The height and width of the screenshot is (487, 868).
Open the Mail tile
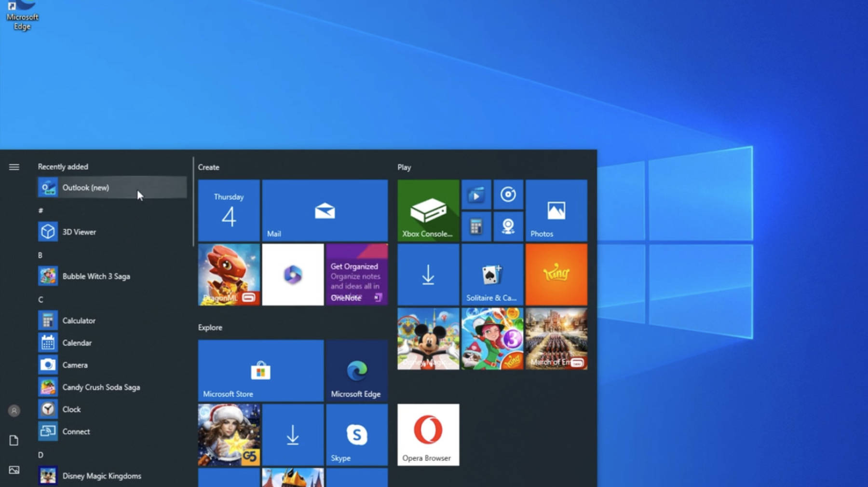click(x=325, y=210)
